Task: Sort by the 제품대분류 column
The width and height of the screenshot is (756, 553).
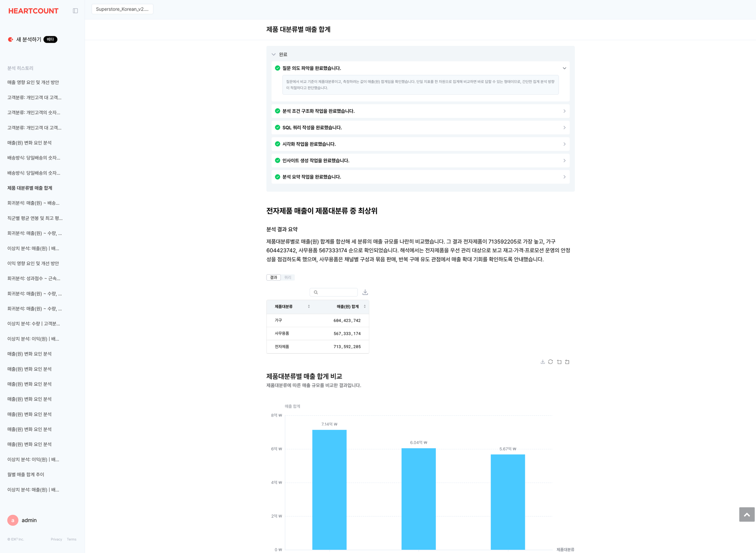Action: click(308, 306)
